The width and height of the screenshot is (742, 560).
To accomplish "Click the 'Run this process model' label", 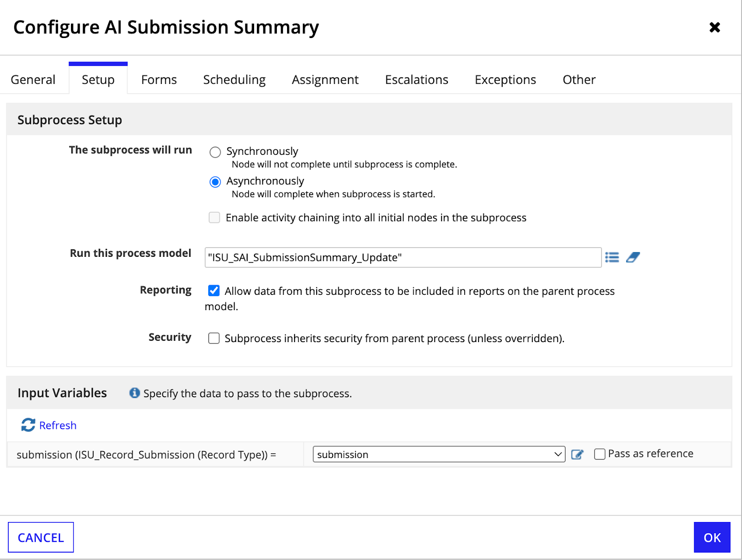I will [x=130, y=253].
